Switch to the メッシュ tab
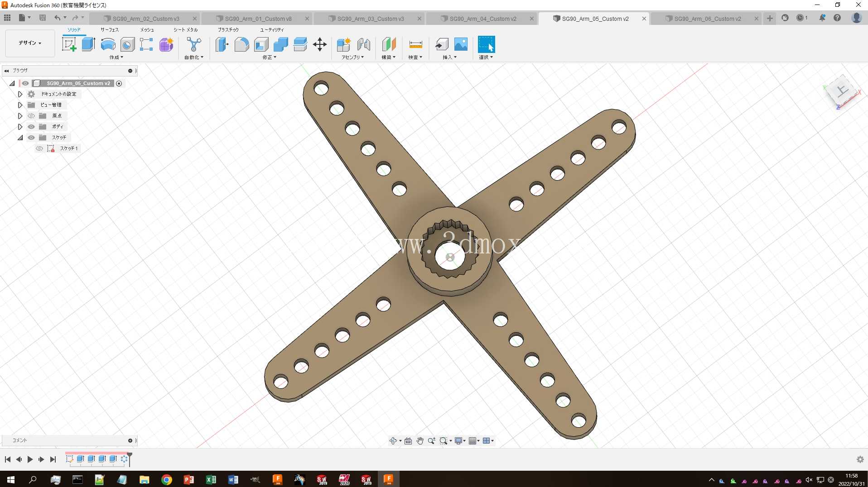Viewport: 868px width, 487px height. 147,30
